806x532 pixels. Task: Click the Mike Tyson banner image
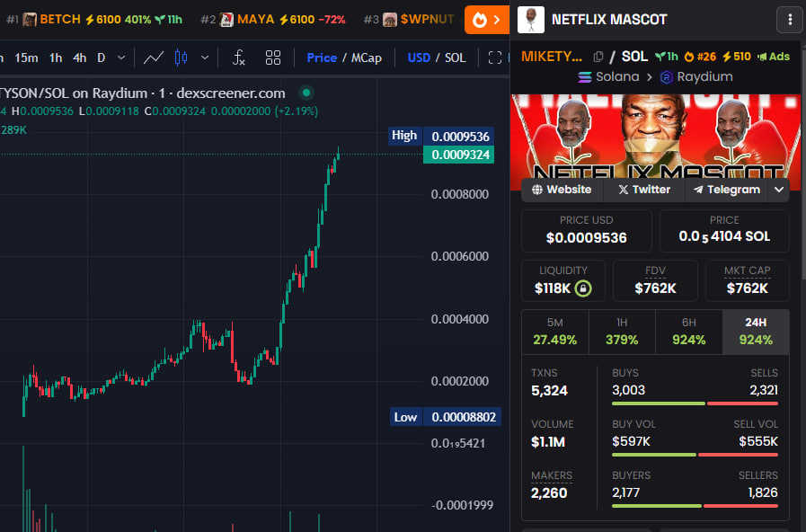click(655, 135)
